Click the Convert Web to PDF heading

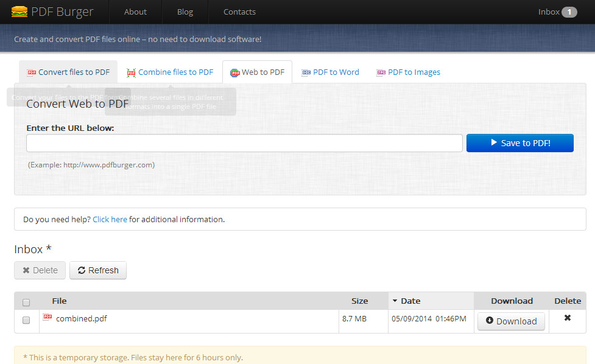pyautogui.click(x=77, y=104)
